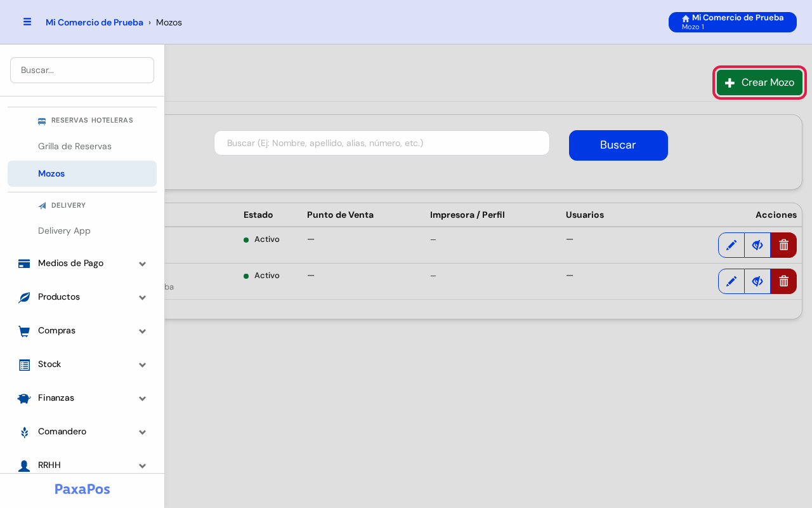Hide the second waiter with eye-slash toggle
The height and width of the screenshot is (508, 812).
pos(757,281)
